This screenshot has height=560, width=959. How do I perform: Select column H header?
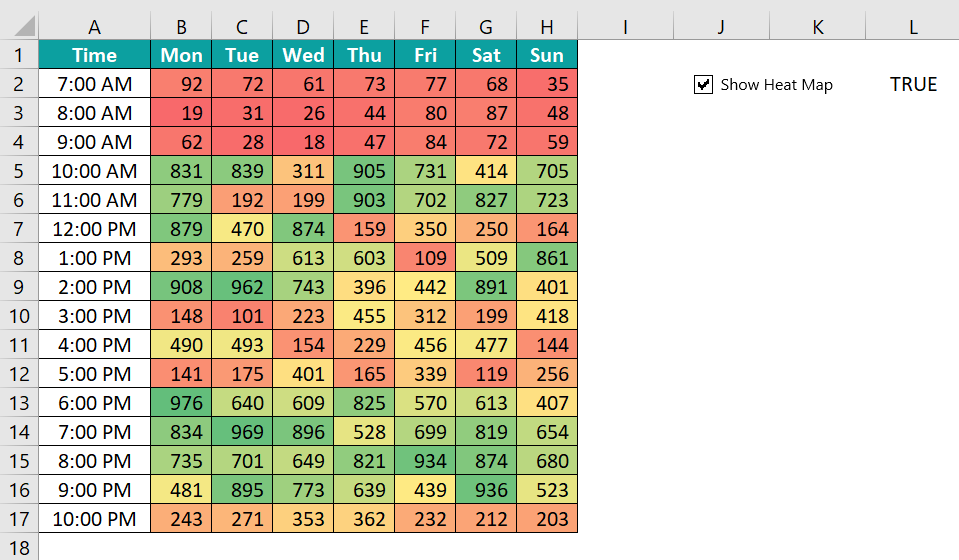tap(547, 27)
